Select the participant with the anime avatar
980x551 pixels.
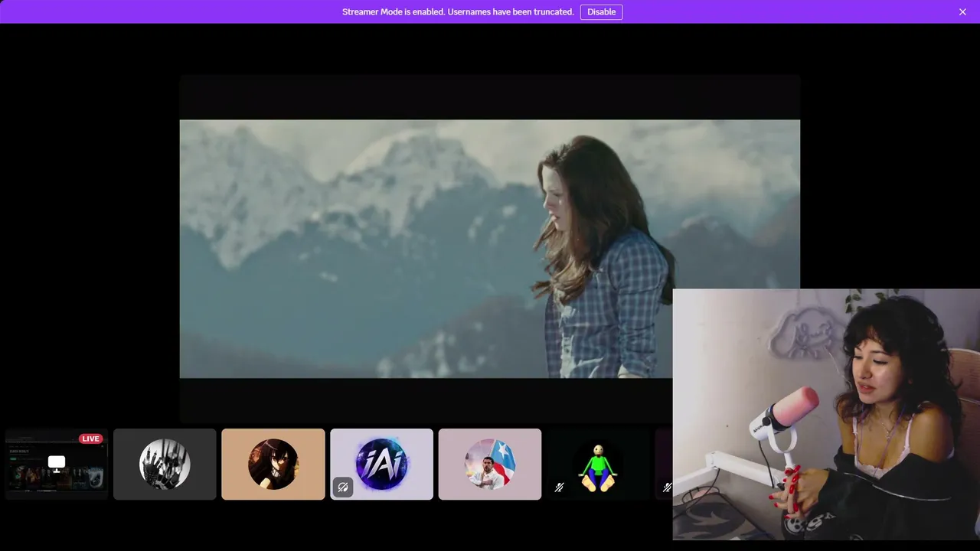pyautogui.click(x=273, y=464)
